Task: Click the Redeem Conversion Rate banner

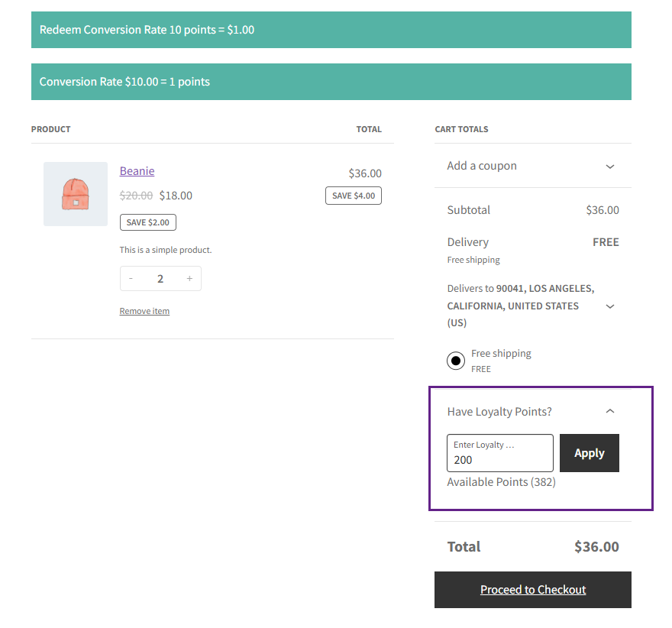Action: point(331,30)
